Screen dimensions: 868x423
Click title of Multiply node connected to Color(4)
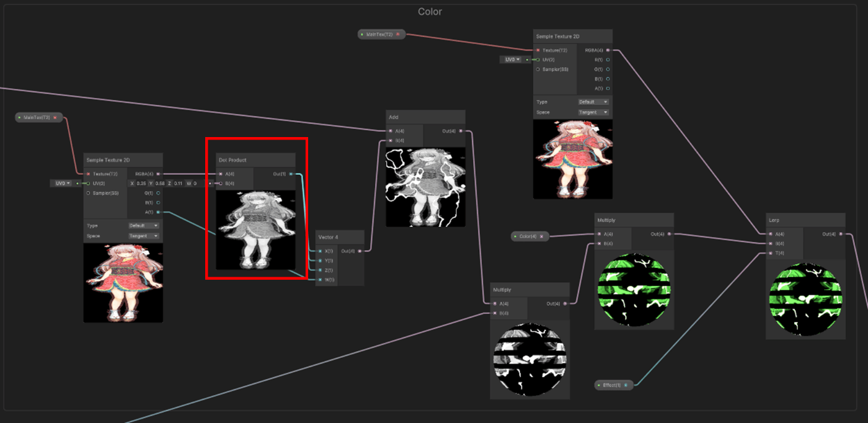pos(606,220)
